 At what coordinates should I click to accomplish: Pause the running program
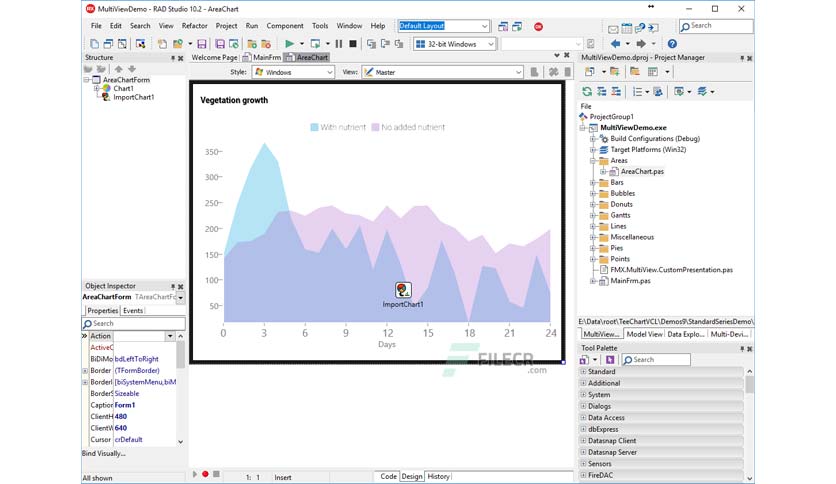[339, 44]
